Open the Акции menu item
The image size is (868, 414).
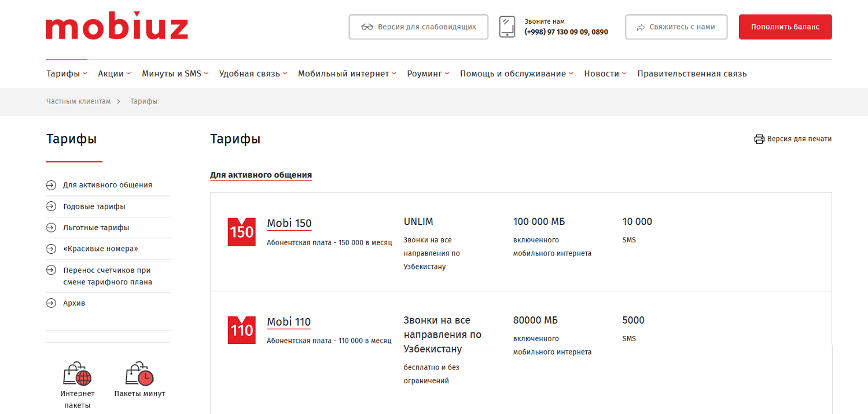(x=111, y=73)
